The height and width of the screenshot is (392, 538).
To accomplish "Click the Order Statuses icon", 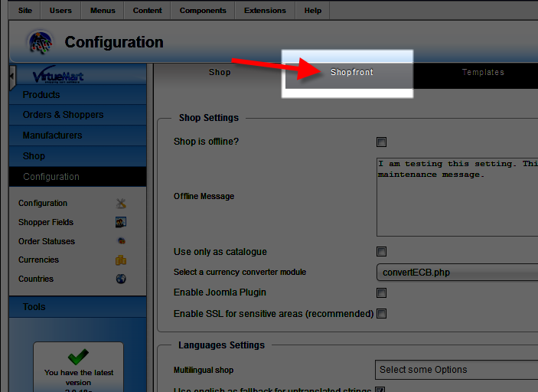I will click(x=120, y=241).
